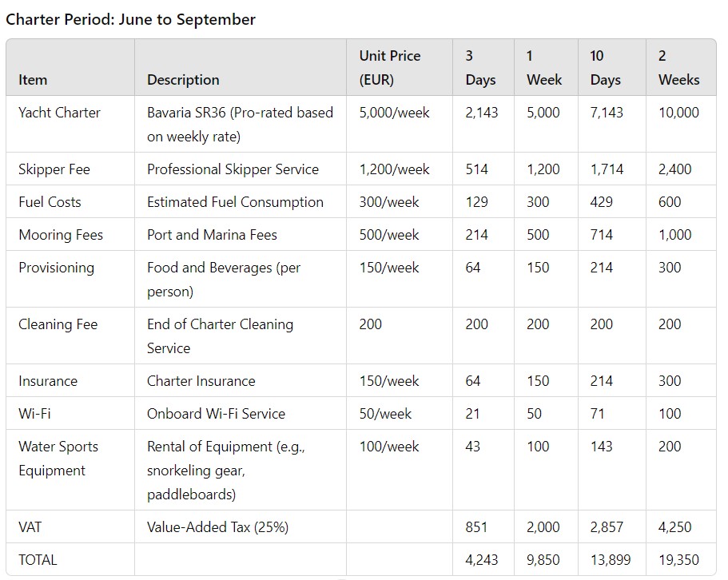The width and height of the screenshot is (728, 580).
Task: Select the "Yacht Charter" item cell
Action: click(x=60, y=113)
